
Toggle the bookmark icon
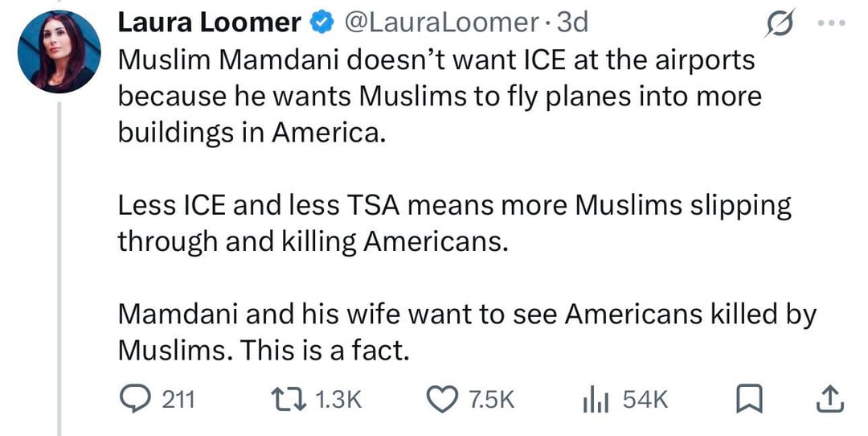(x=749, y=399)
